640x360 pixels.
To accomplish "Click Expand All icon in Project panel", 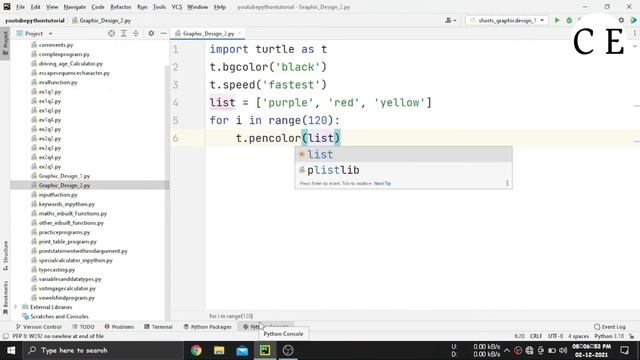I will (x=124, y=33).
